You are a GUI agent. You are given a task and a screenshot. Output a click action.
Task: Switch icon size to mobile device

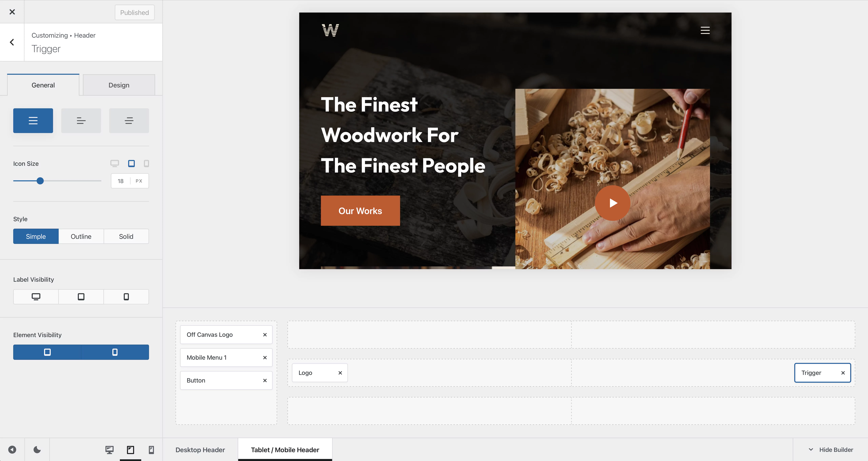point(146,163)
